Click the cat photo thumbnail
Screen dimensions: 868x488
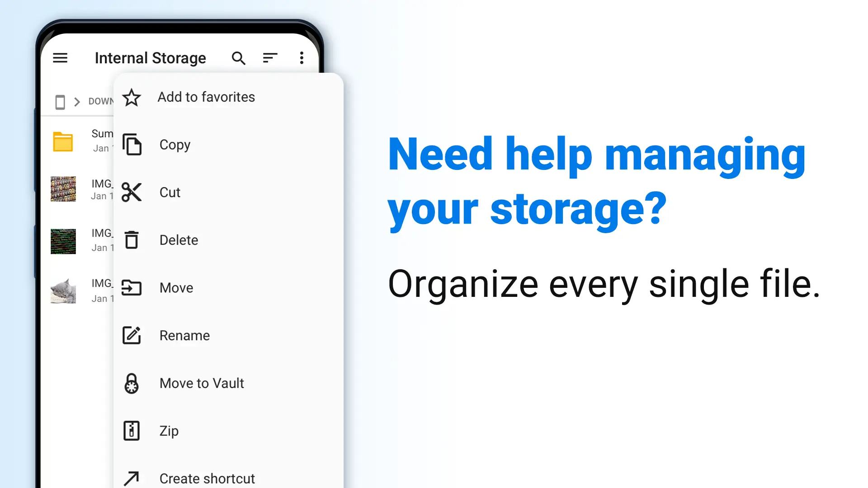tap(63, 291)
